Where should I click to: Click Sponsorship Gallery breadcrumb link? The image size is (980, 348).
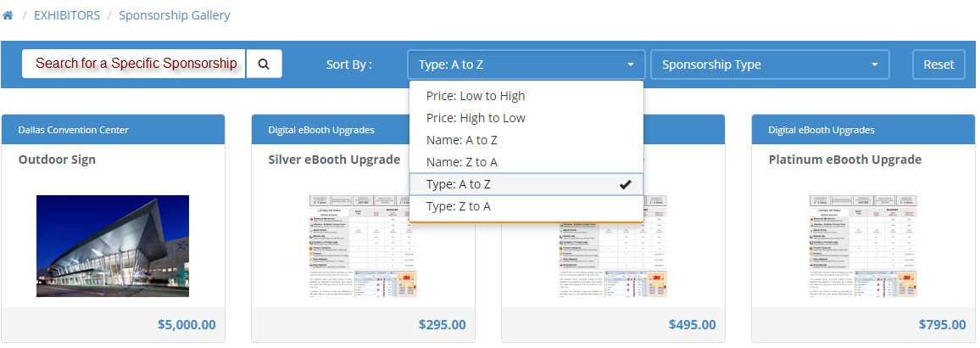tap(174, 15)
